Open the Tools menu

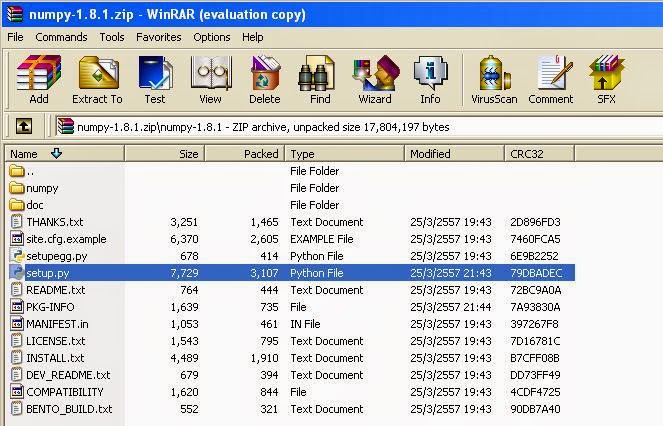click(112, 37)
